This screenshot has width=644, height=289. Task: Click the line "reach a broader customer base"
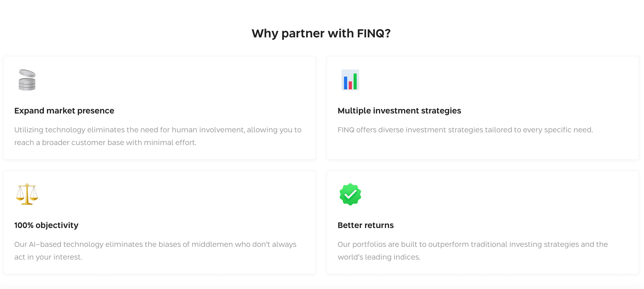105,142
